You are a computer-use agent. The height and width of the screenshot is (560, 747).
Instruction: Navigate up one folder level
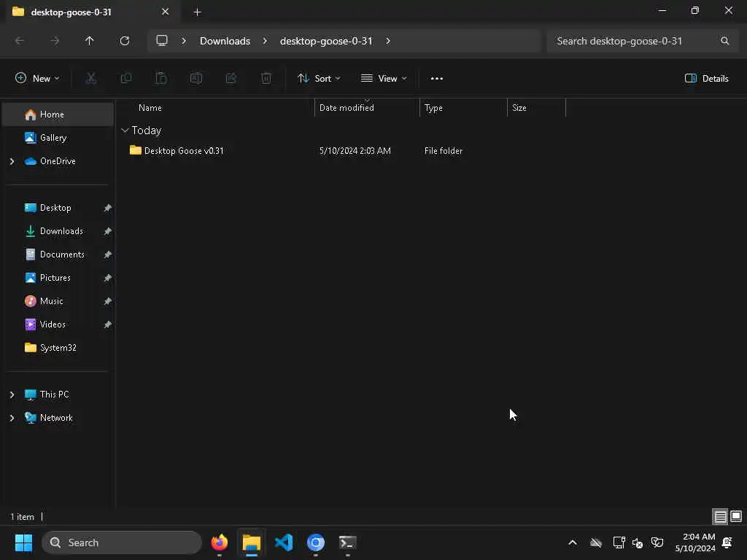click(90, 41)
